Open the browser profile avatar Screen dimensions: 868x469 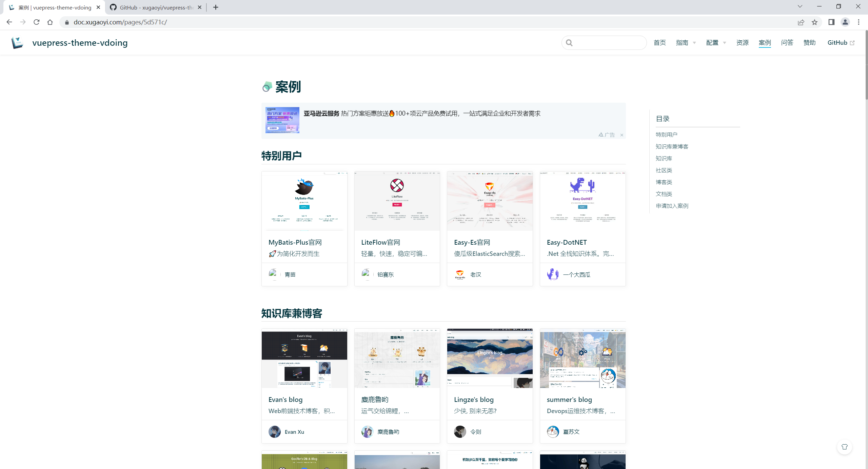[x=845, y=22]
